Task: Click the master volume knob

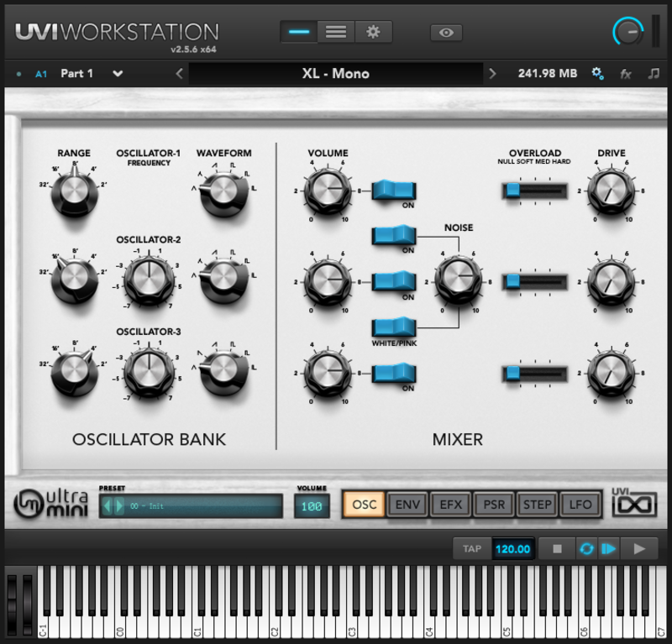Action: [628, 31]
